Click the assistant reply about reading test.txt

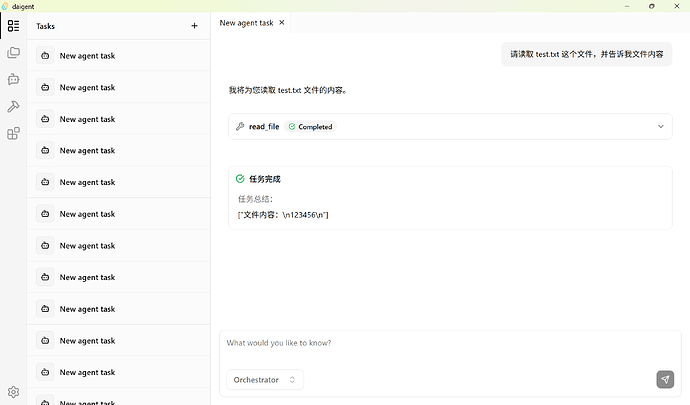[x=288, y=90]
